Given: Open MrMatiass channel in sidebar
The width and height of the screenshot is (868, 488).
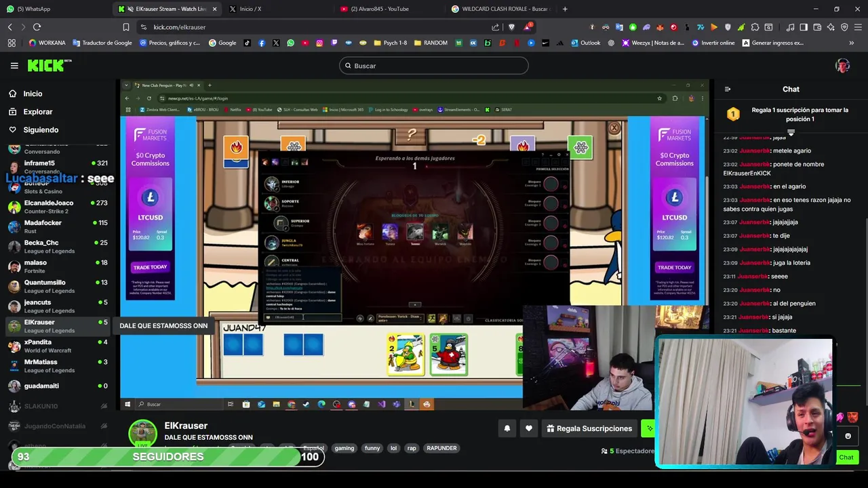Looking at the screenshot, I should click(58, 365).
